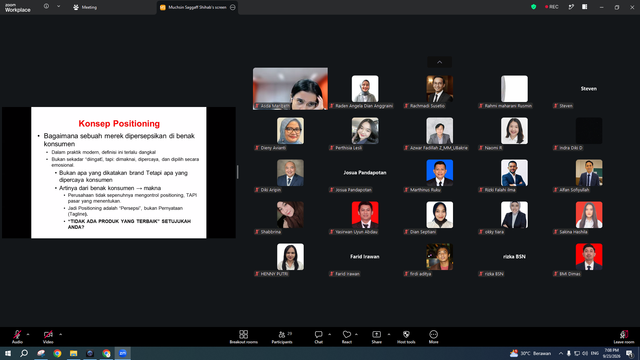Open File Explorer from the taskbar
This screenshot has width=640, height=360.
click(73, 353)
